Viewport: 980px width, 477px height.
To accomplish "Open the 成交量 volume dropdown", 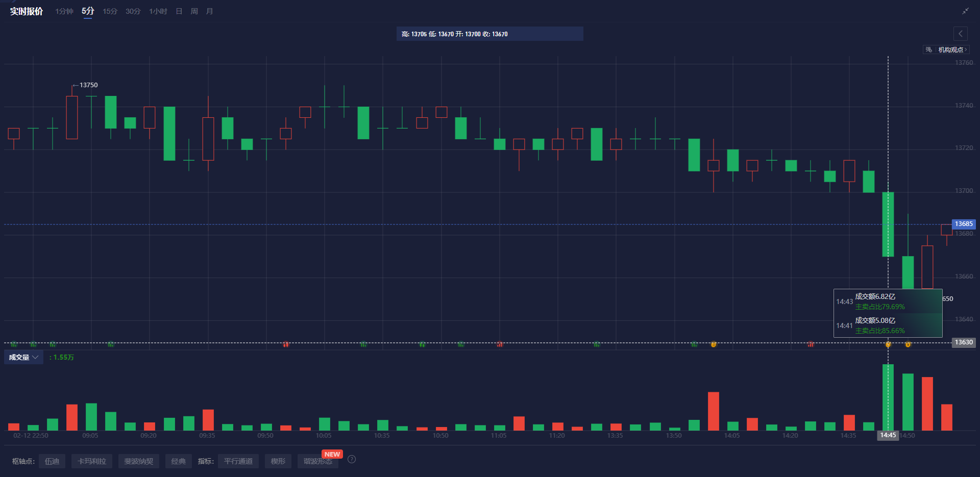I will [x=23, y=357].
